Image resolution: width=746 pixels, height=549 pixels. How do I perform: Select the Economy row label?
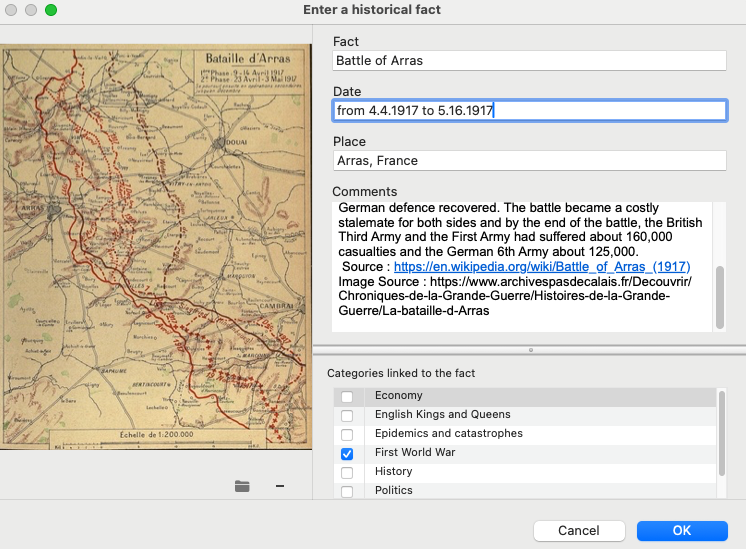click(398, 395)
